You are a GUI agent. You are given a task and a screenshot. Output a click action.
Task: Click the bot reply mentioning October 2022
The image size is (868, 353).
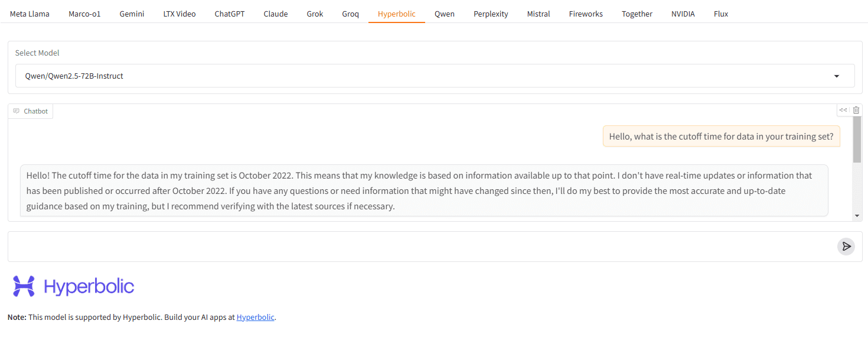424,191
